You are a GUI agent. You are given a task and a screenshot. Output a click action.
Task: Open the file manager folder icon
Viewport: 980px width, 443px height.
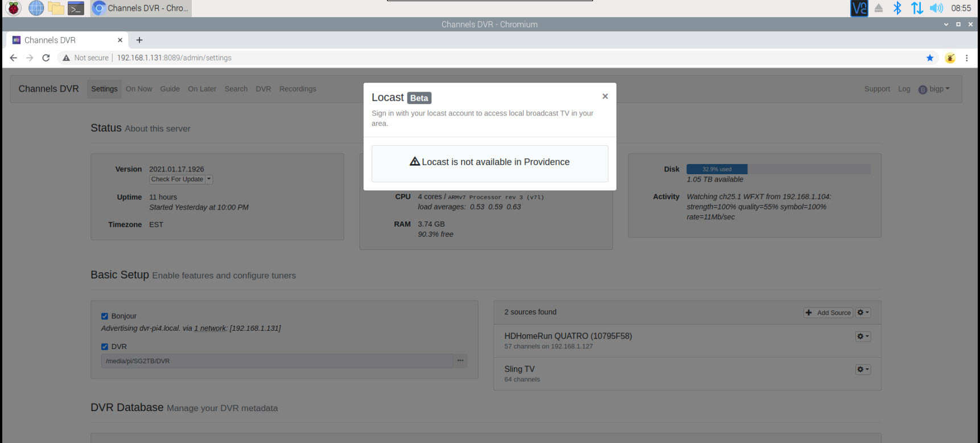click(x=56, y=8)
